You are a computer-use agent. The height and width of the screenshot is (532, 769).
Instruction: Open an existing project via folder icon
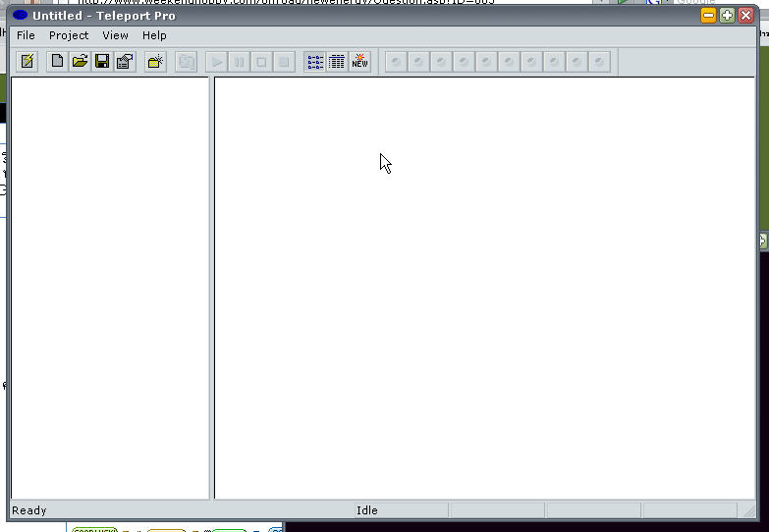point(80,62)
